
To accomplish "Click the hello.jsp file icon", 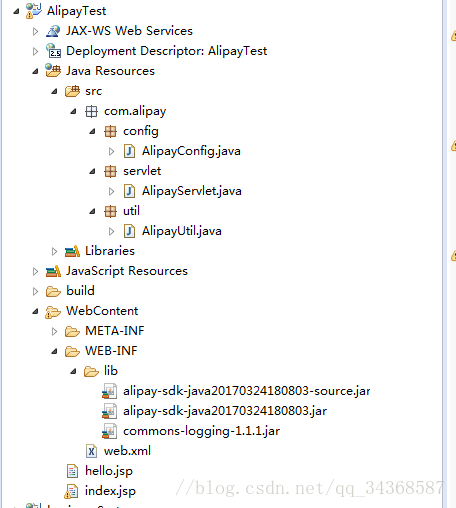I will [x=72, y=471].
